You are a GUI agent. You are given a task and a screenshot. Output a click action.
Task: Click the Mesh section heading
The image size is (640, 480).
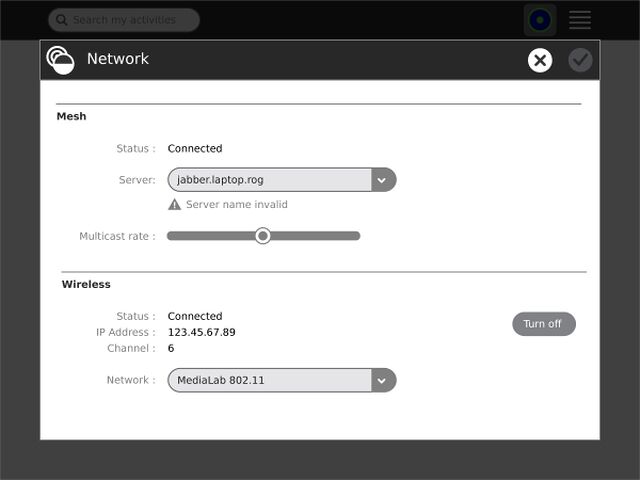(71, 116)
